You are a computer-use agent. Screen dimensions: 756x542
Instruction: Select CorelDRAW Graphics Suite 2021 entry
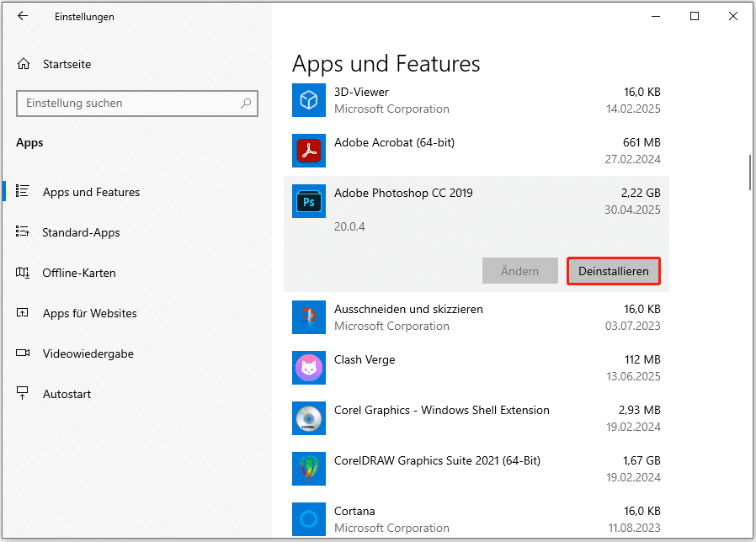(476, 469)
